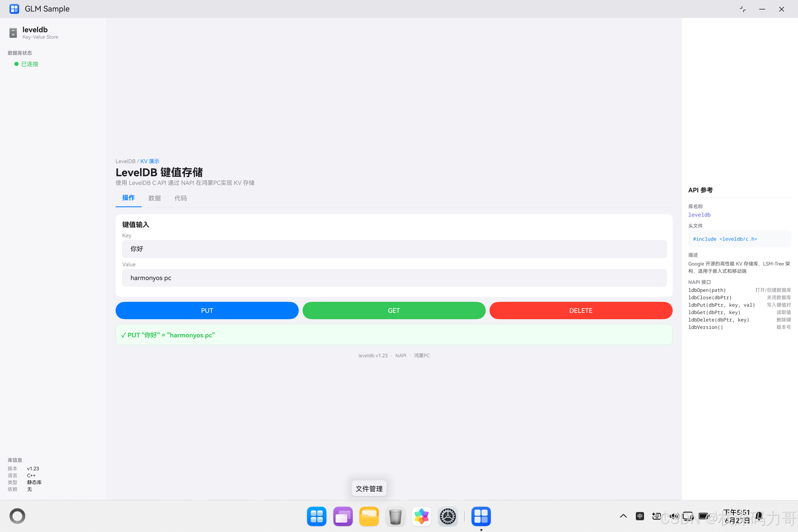This screenshot has width=798, height=532.
Task: Click the green GET button
Action: pyautogui.click(x=394, y=311)
